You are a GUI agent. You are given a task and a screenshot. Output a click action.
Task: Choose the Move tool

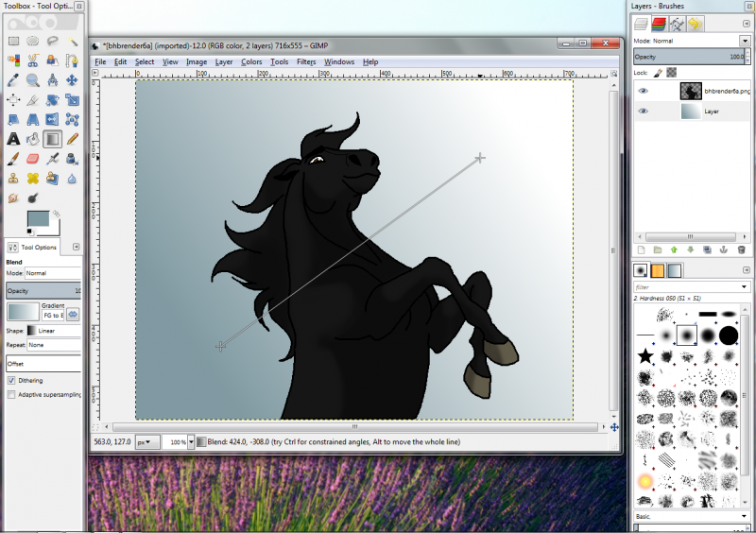(x=73, y=80)
